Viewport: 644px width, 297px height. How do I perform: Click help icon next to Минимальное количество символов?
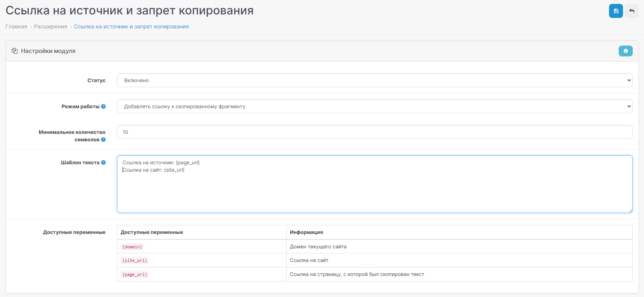[x=103, y=140]
